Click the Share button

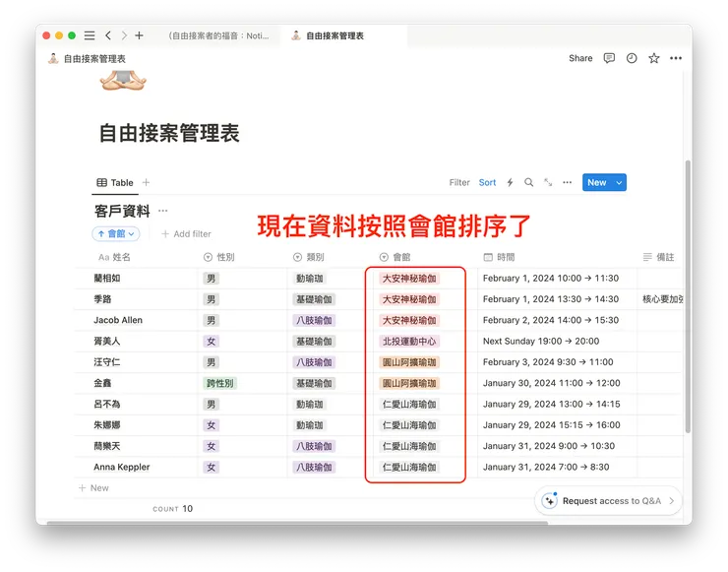tap(580, 58)
